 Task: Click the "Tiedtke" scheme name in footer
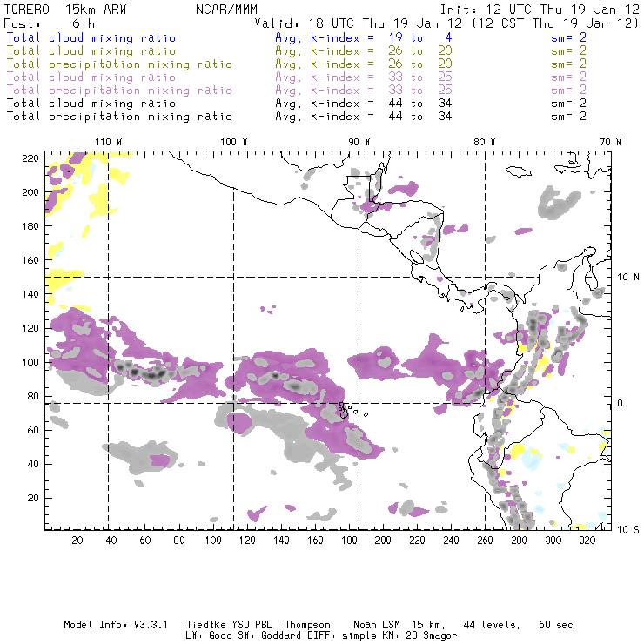206,625
